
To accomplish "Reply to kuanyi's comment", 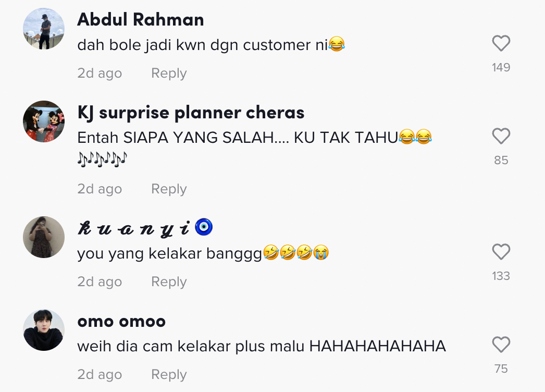I will coord(168,281).
